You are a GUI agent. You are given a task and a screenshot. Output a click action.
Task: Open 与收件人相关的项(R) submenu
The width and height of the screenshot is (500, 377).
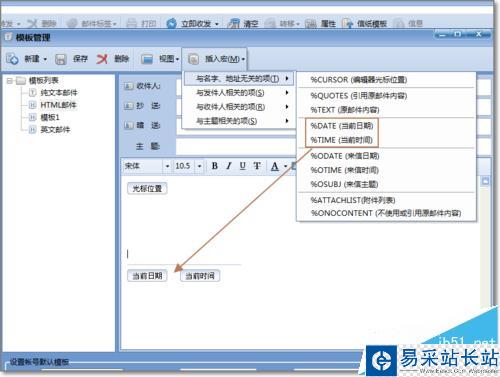[x=239, y=107]
